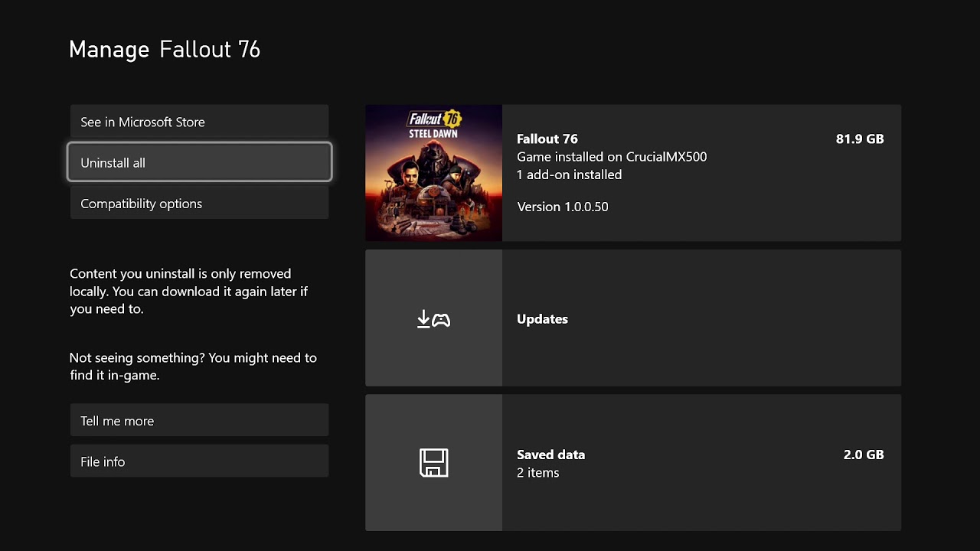Open See in Microsoft Store
This screenshot has height=551, width=980.
(199, 122)
